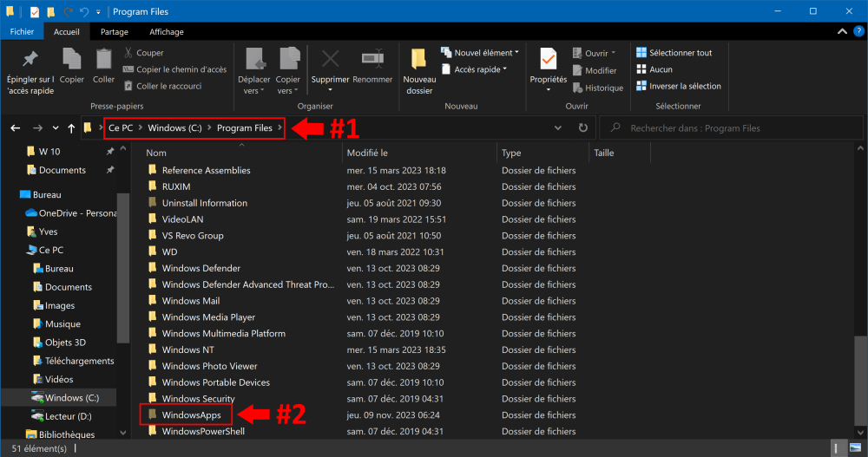The height and width of the screenshot is (457, 868).
Task: Click Coller le raccourci
Action: click(163, 86)
